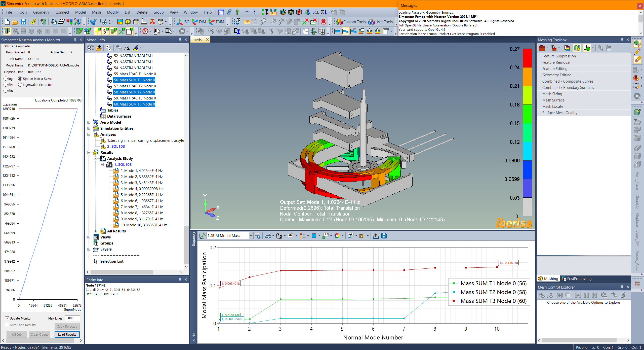This screenshot has height=350, width=644.
Task: Click the Sigma summation toolbar icon
Action: click(324, 12)
